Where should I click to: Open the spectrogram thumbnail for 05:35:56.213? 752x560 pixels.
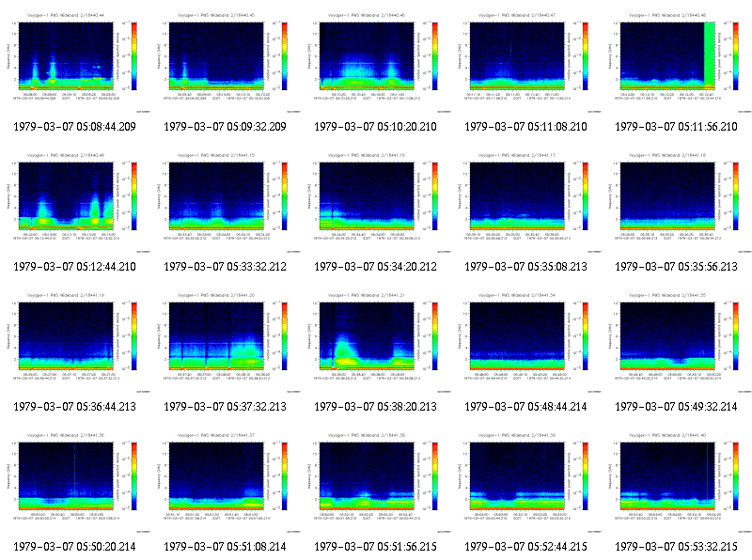(677, 203)
